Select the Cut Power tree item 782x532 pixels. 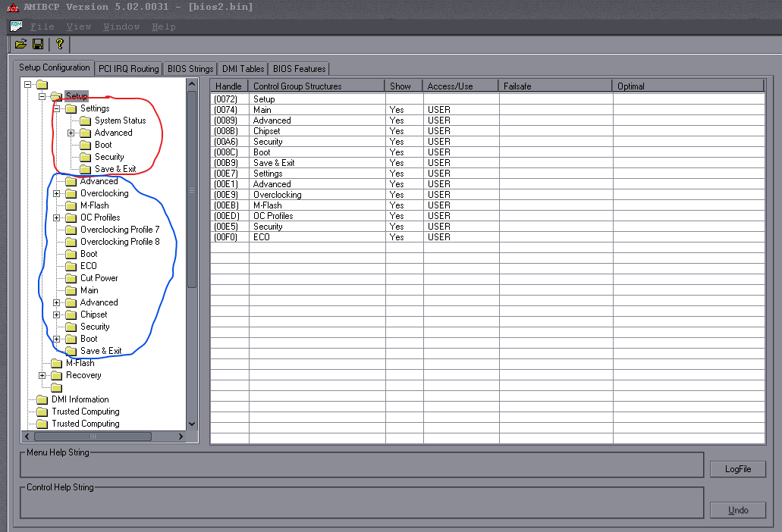pos(99,278)
